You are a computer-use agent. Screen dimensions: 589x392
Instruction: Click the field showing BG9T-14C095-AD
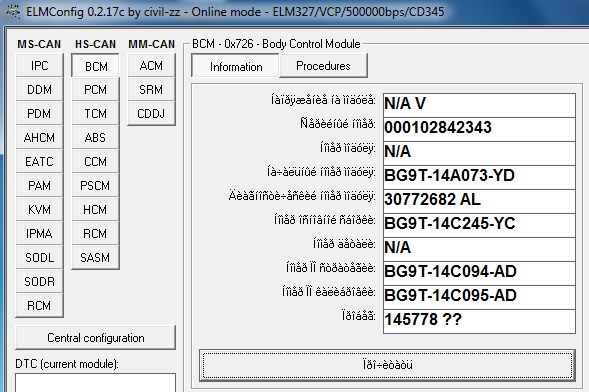[479, 297]
